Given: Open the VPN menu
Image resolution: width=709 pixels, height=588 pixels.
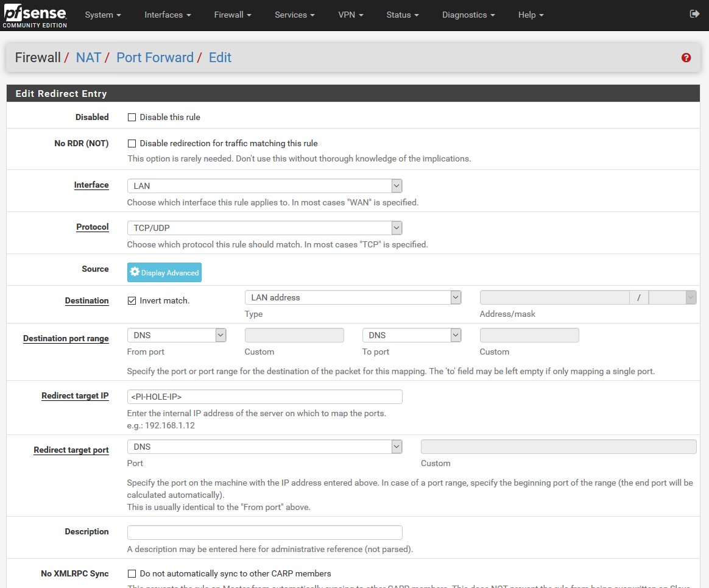Looking at the screenshot, I should 350,15.
